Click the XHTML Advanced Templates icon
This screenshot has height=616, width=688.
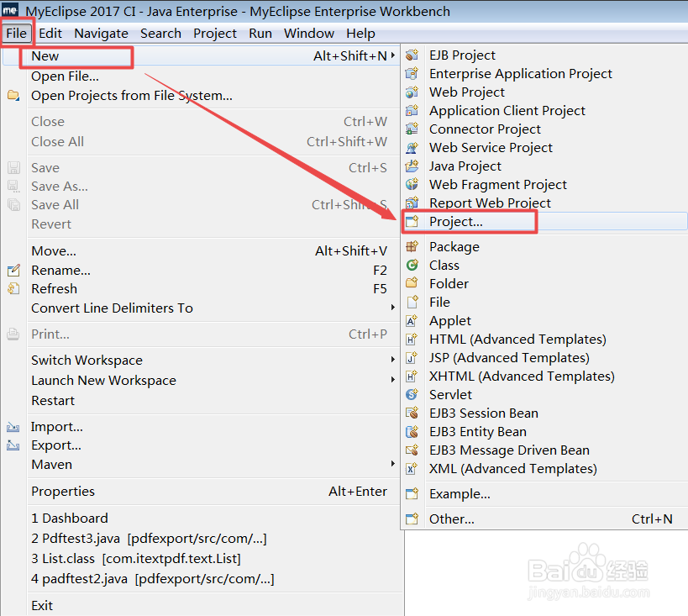pos(412,376)
